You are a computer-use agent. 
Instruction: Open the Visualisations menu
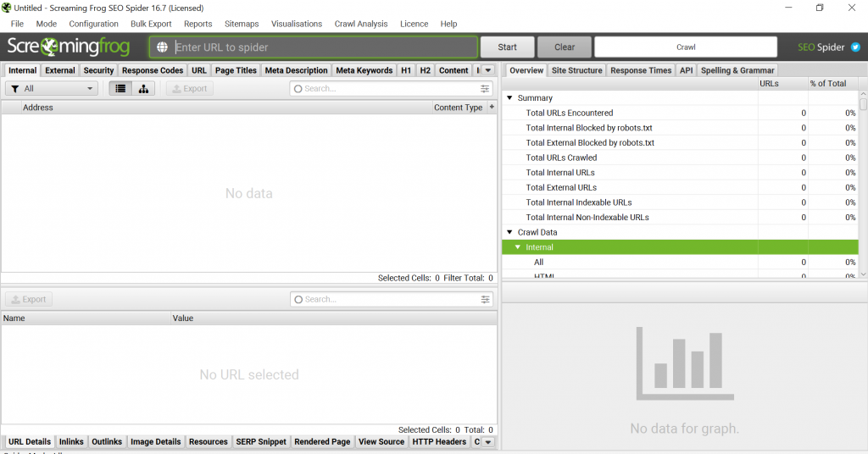point(297,24)
